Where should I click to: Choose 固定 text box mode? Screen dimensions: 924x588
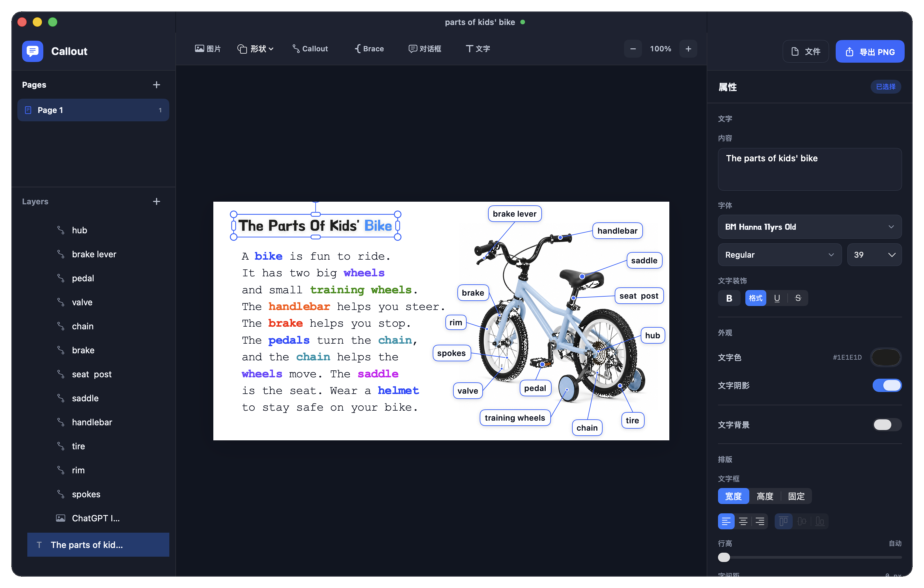tap(796, 496)
